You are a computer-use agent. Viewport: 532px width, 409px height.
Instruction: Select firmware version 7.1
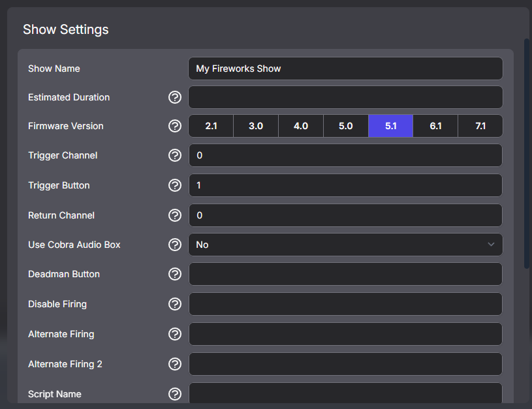[x=480, y=126]
